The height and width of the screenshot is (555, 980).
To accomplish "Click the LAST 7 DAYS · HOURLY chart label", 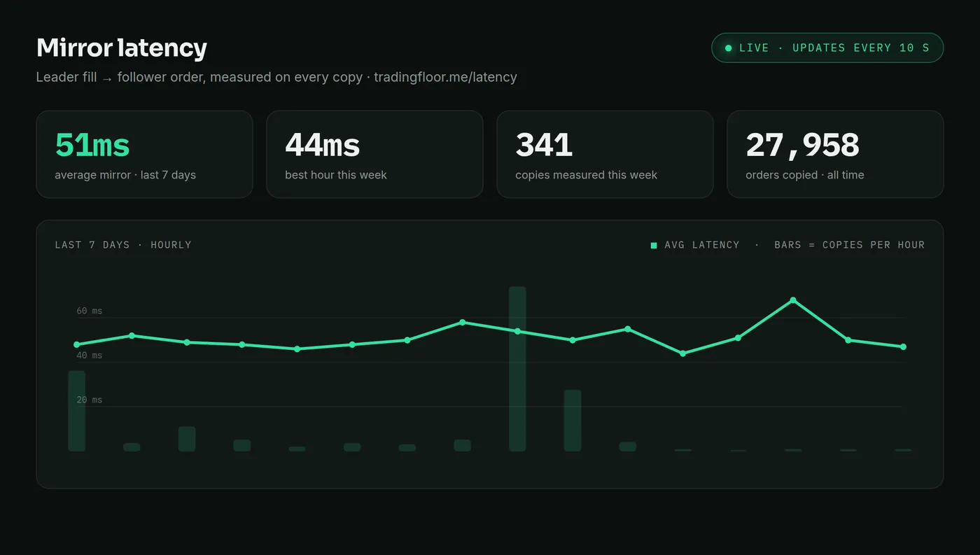I will point(123,245).
